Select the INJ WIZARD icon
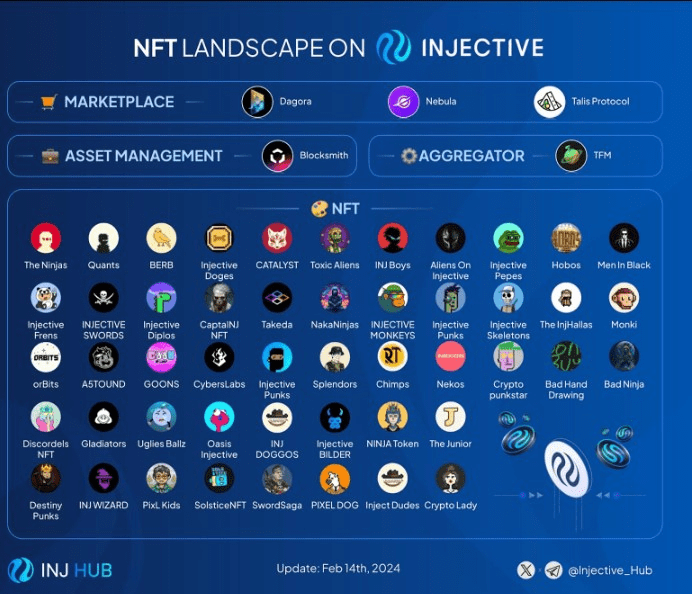This screenshot has width=692, height=594. (x=104, y=479)
